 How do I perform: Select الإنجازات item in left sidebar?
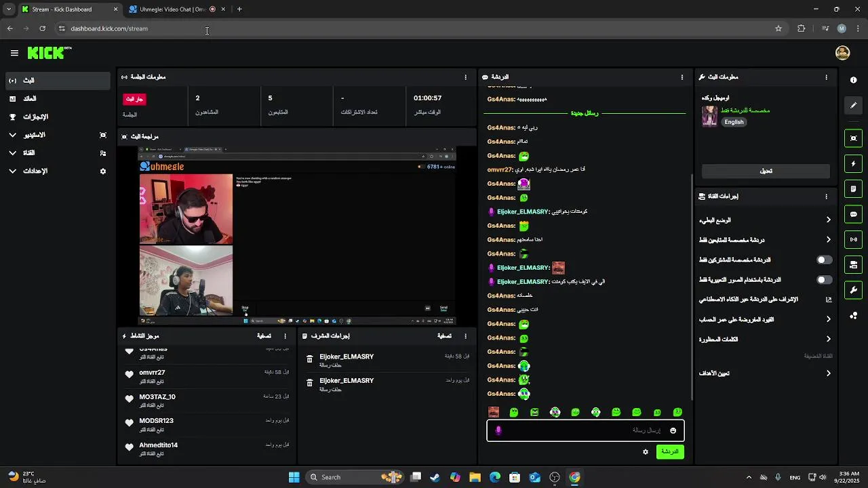click(57, 117)
